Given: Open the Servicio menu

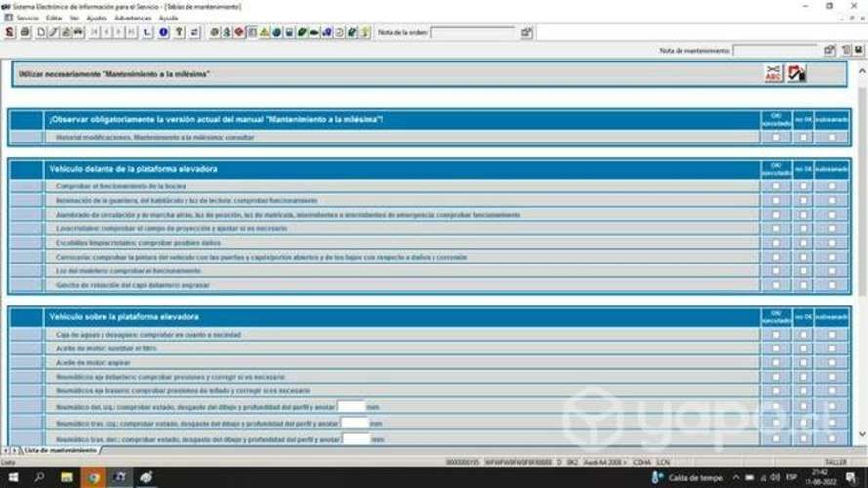Looking at the screenshot, I should [25, 18].
